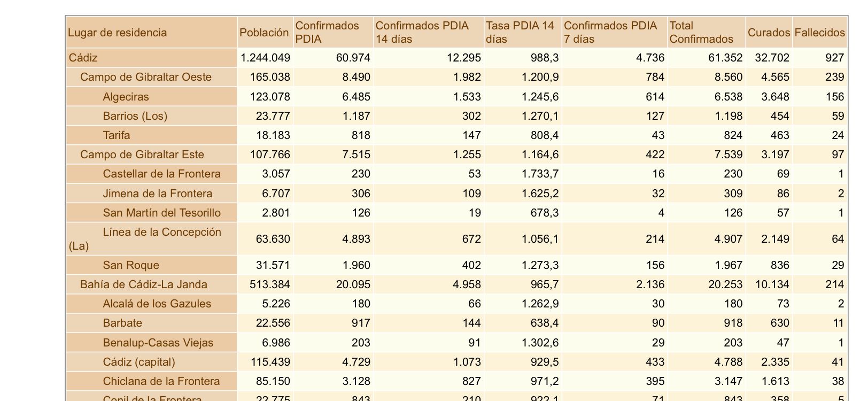Open Alcalá de los Gazules
The height and width of the screenshot is (401, 868).
tap(157, 304)
